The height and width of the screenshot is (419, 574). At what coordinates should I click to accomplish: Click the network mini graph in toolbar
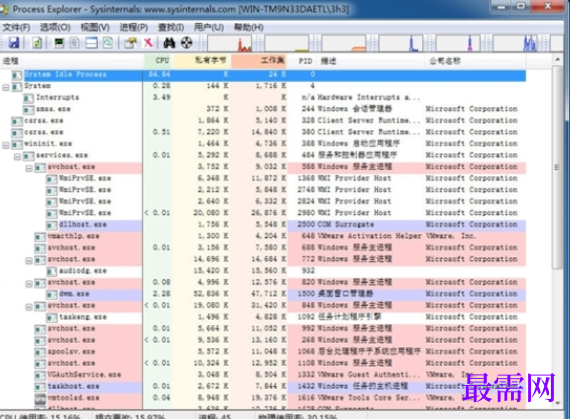pyautogui.click(x=458, y=43)
